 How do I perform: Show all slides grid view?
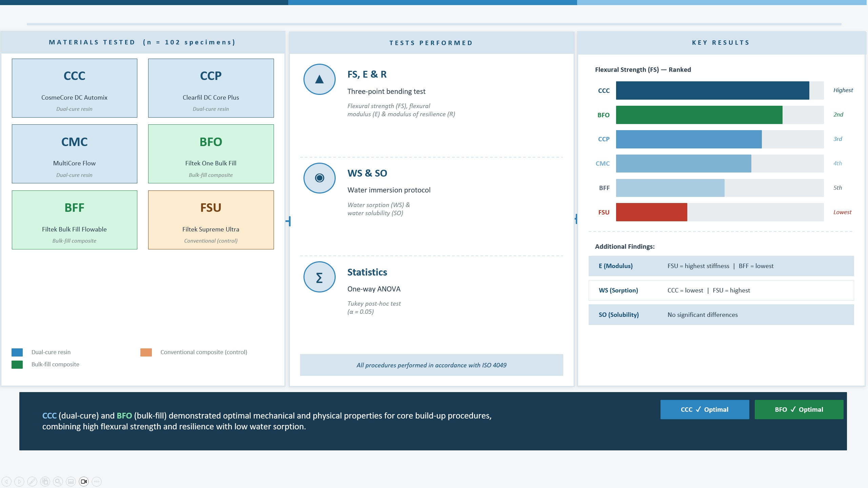click(45, 481)
